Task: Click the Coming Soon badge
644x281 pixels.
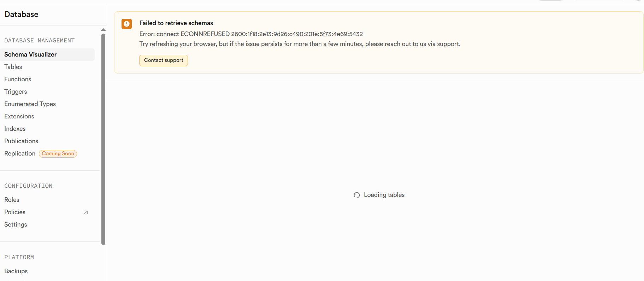Action: pyautogui.click(x=58, y=154)
